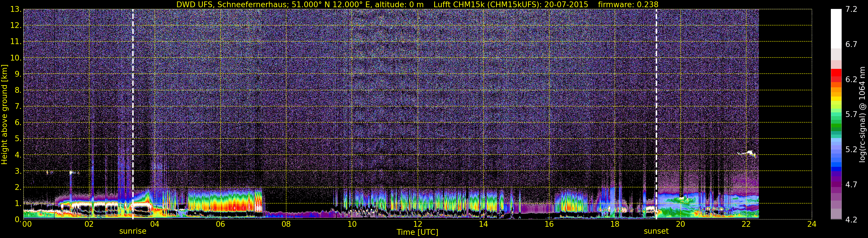868x238 pixels.
Task: Click the time tick '06'
Action: pos(220,224)
